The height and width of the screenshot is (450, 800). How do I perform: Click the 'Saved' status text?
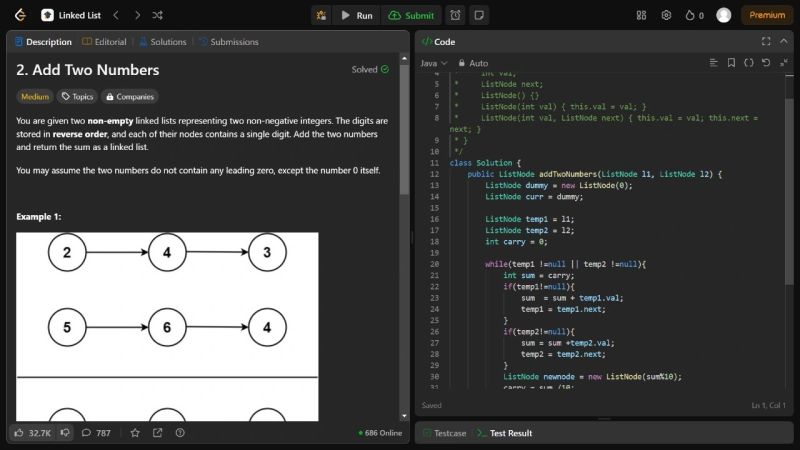pos(432,405)
